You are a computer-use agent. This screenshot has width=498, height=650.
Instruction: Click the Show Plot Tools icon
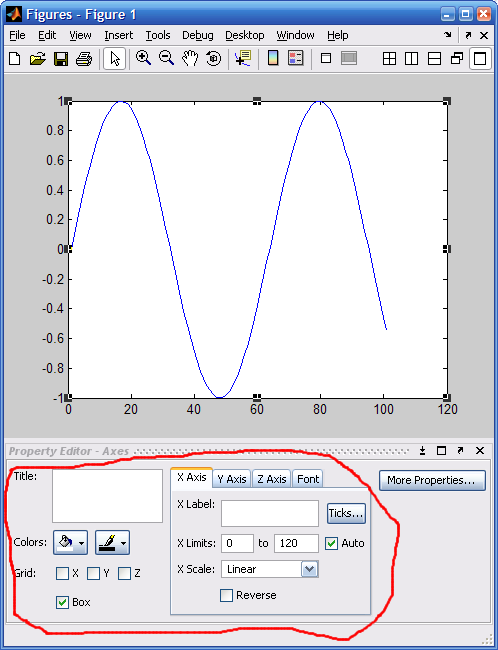click(x=349, y=58)
